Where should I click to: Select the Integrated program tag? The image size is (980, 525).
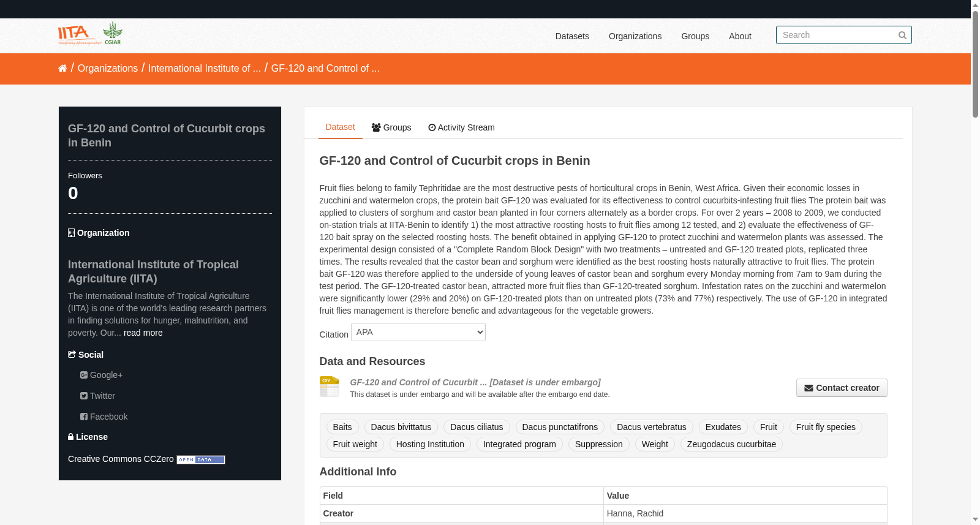[519, 444]
